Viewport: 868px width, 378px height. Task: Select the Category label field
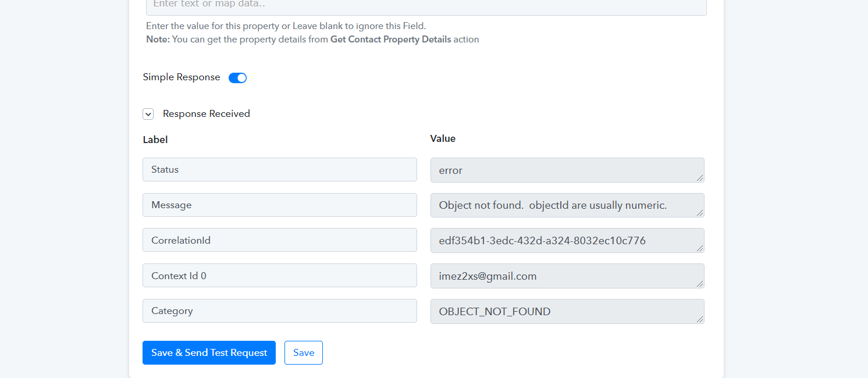pos(280,311)
